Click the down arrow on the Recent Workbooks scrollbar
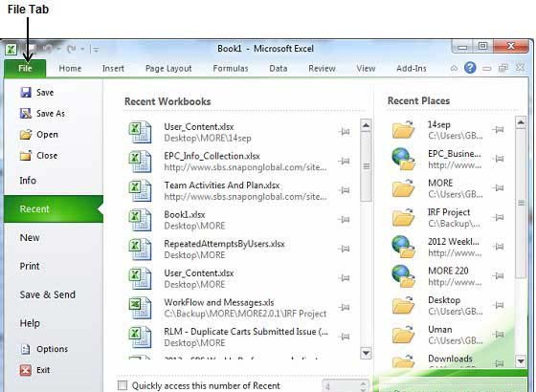Screen dimensions: 536x392 point(366,353)
